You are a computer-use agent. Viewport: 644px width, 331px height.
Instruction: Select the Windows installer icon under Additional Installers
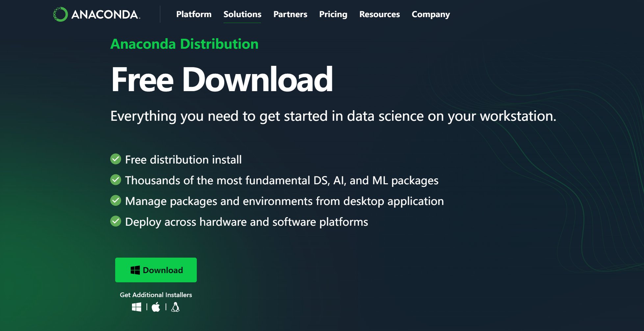tap(137, 307)
